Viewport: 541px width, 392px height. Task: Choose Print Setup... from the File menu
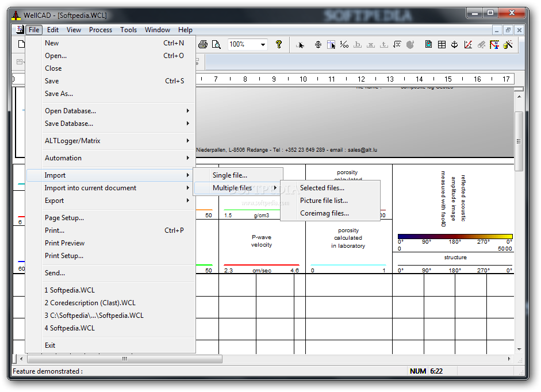click(x=111, y=256)
